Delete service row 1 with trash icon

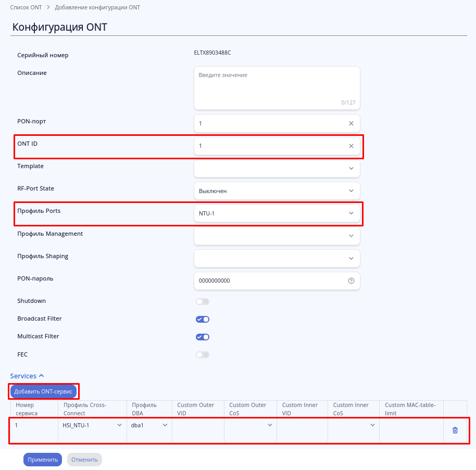(x=455, y=430)
